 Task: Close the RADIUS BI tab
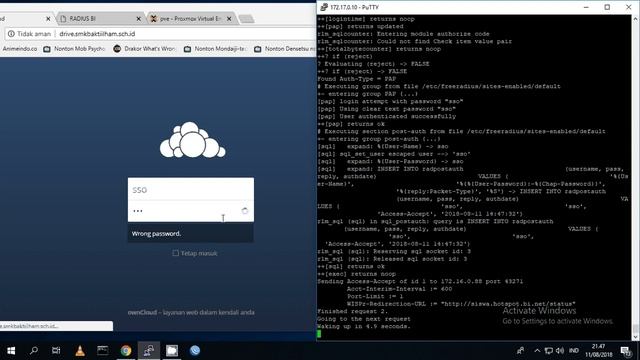pyautogui.click(x=138, y=19)
